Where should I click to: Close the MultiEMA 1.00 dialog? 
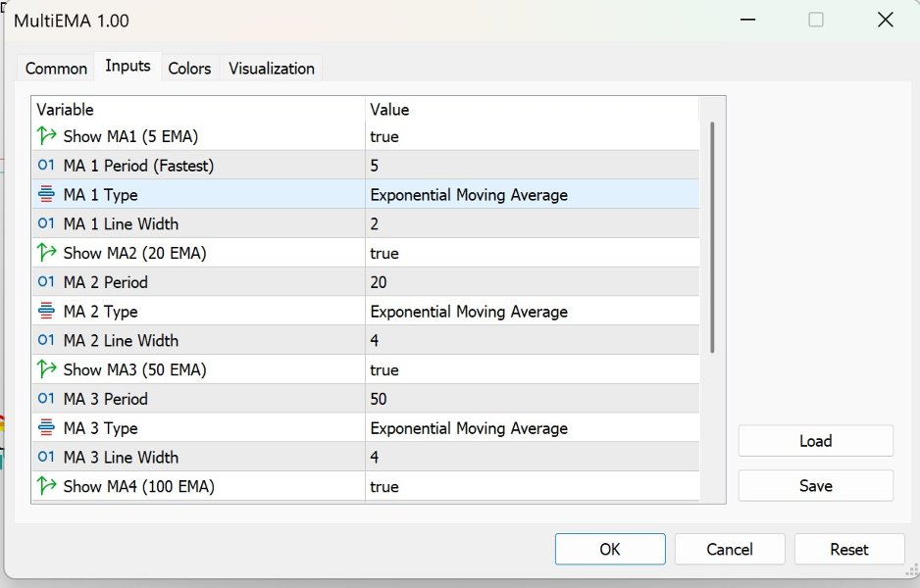[886, 20]
